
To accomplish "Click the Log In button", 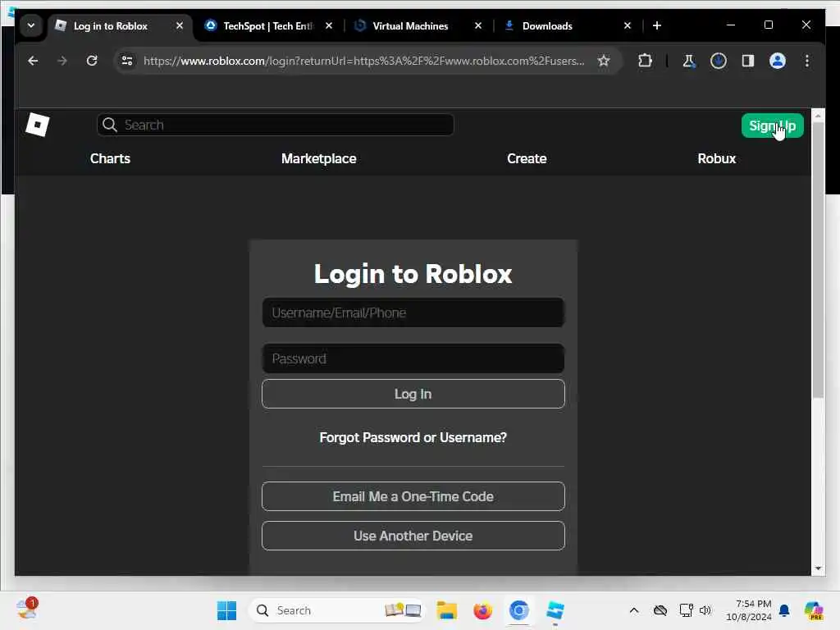I will (x=413, y=394).
